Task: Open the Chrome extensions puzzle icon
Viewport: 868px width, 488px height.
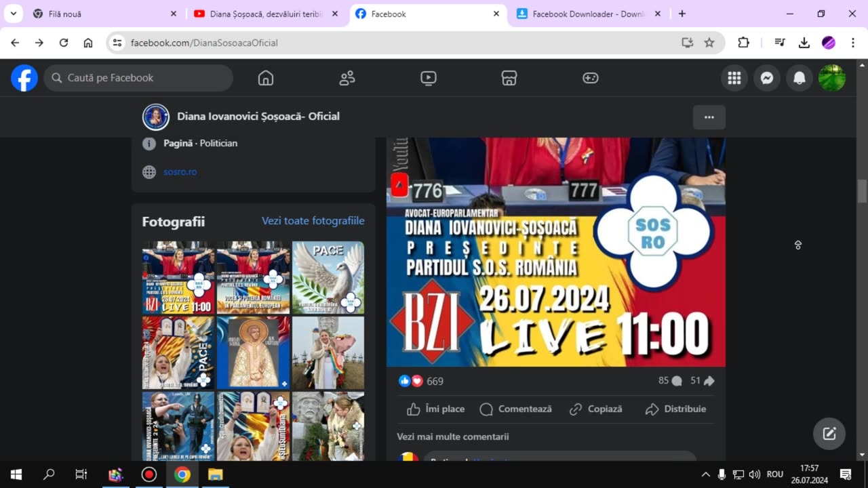Action: [x=743, y=43]
